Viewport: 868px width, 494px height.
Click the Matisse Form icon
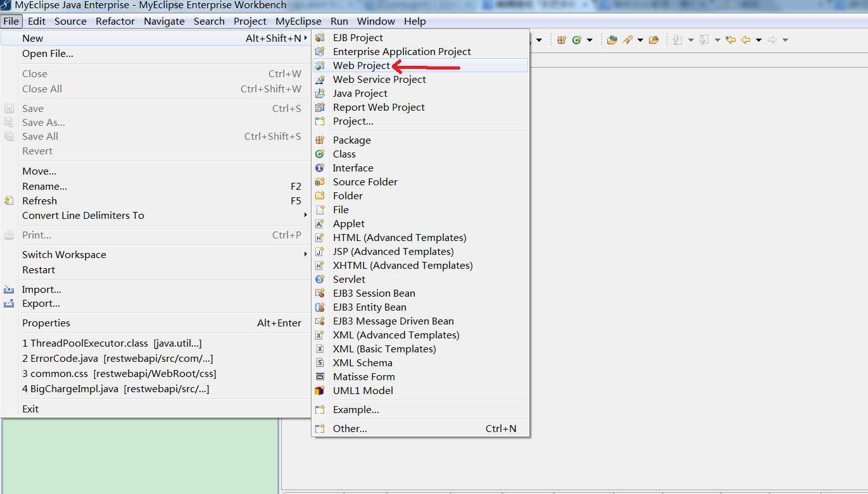click(320, 376)
